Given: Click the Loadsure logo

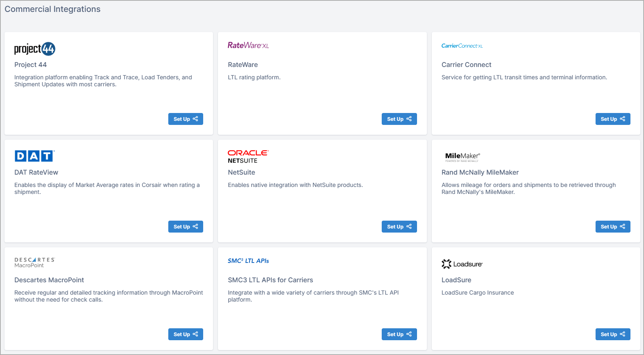Looking at the screenshot, I should 462,264.
